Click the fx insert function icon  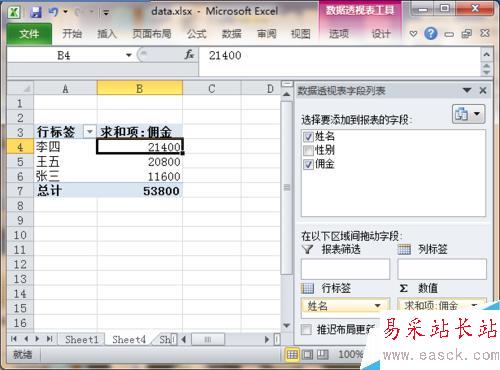pos(189,55)
